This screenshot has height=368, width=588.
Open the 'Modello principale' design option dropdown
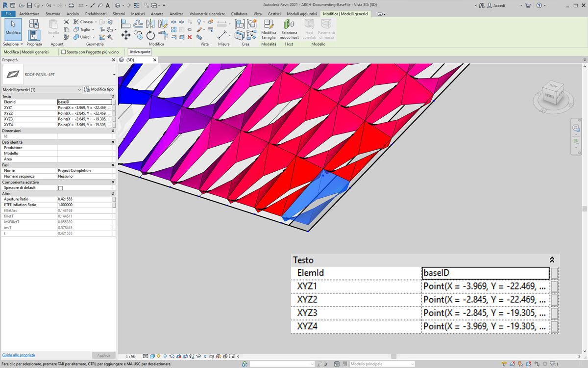point(382,364)
